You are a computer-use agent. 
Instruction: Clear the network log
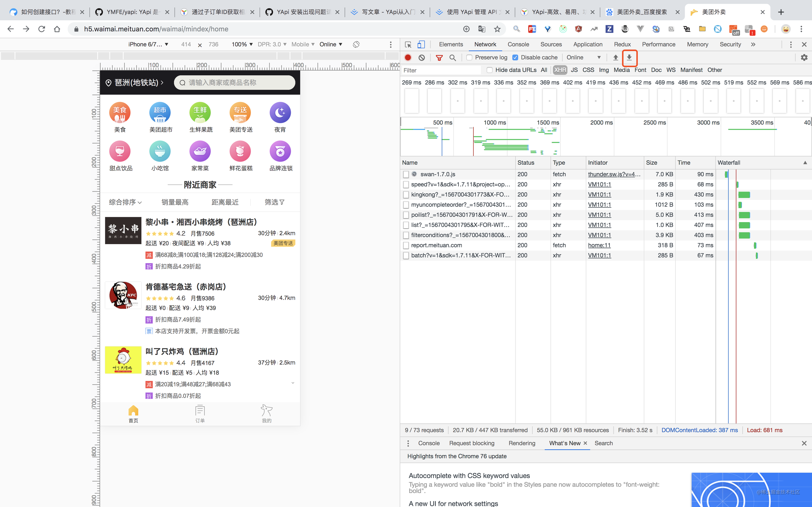coord(421,57)
